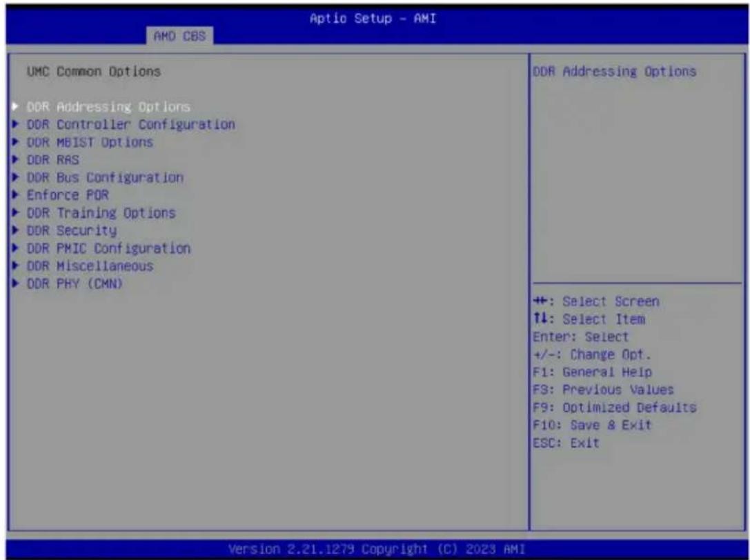Open DDR Miscellaneous submenu

pos(90,266)
